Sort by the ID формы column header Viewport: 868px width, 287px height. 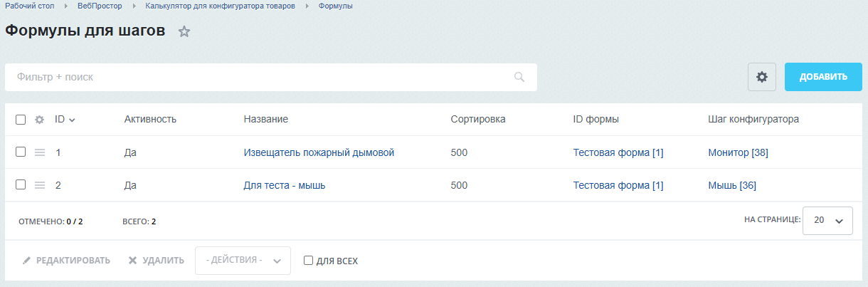(x=596, y=119)
